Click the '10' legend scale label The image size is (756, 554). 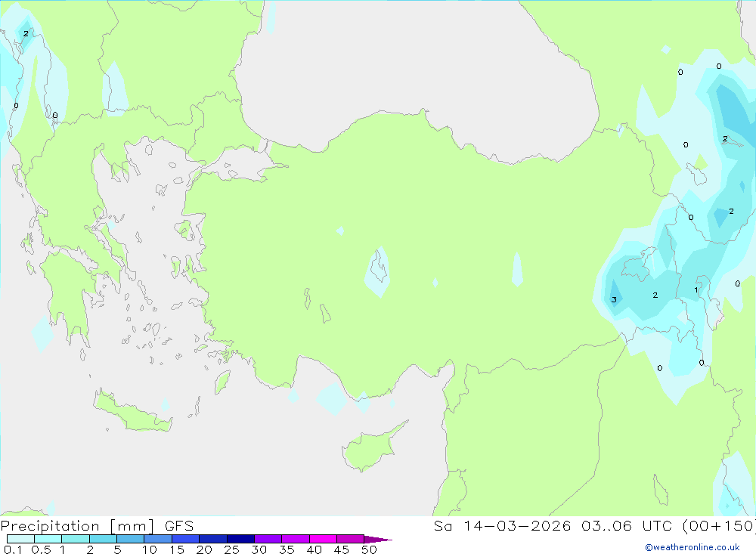[150, 549]
